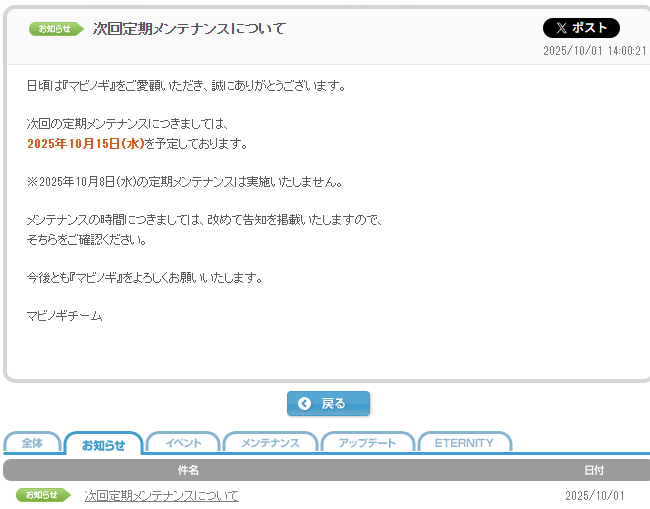This screenshot has width=650, height=509.
Task: Switch to the メンテナンス tab
Action: click(x=270, y=443)
